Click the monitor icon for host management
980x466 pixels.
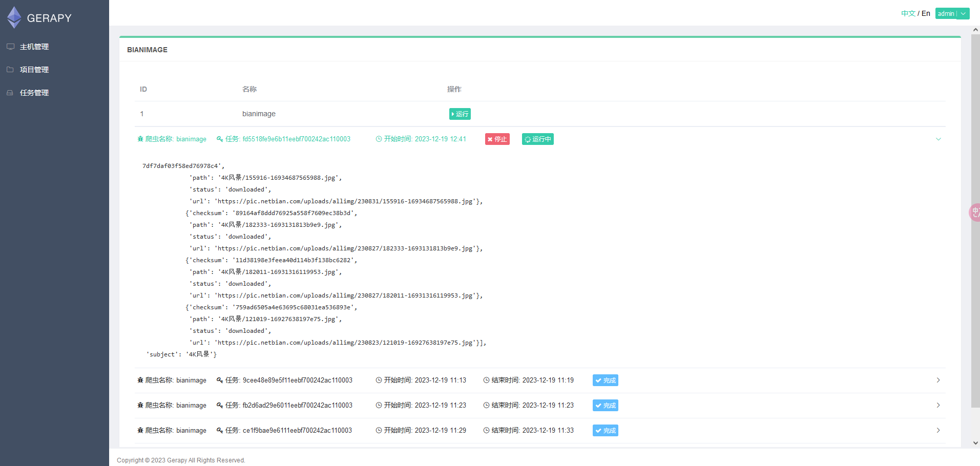click(10, 47)
